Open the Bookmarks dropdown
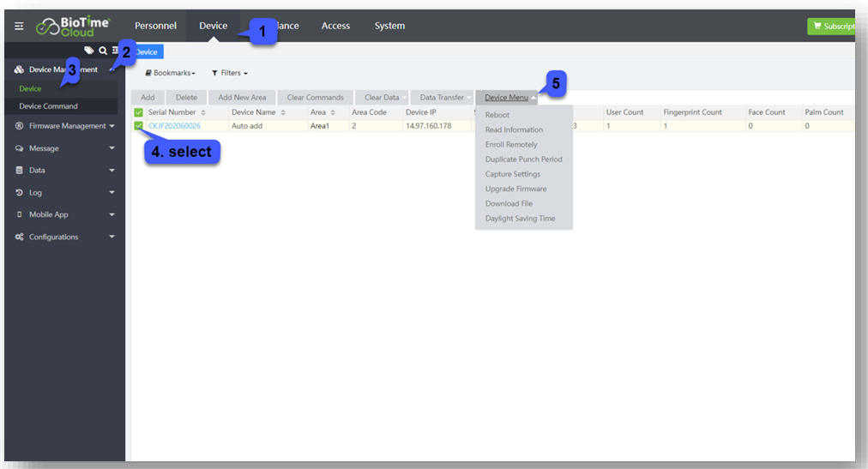This screenshot has height=469, width=868. point(170,73)
